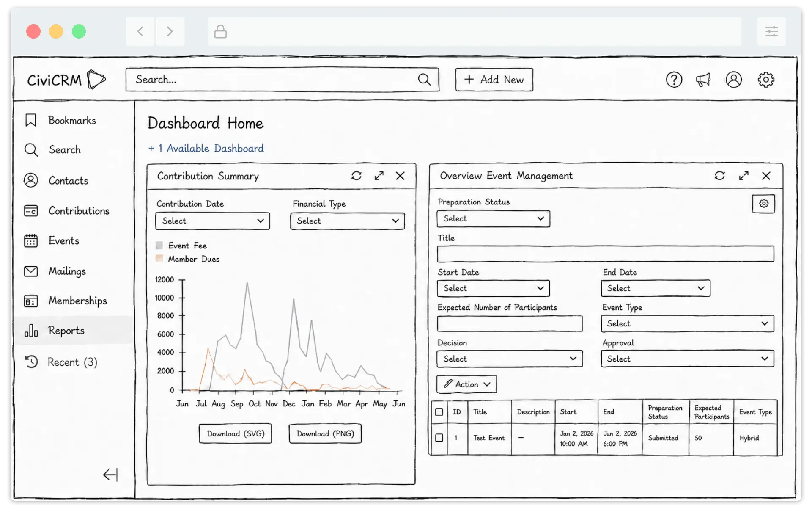The height and width of the screenshot is (508, 812).
Task: Click the browser lock icon
Action: (220, 31)
